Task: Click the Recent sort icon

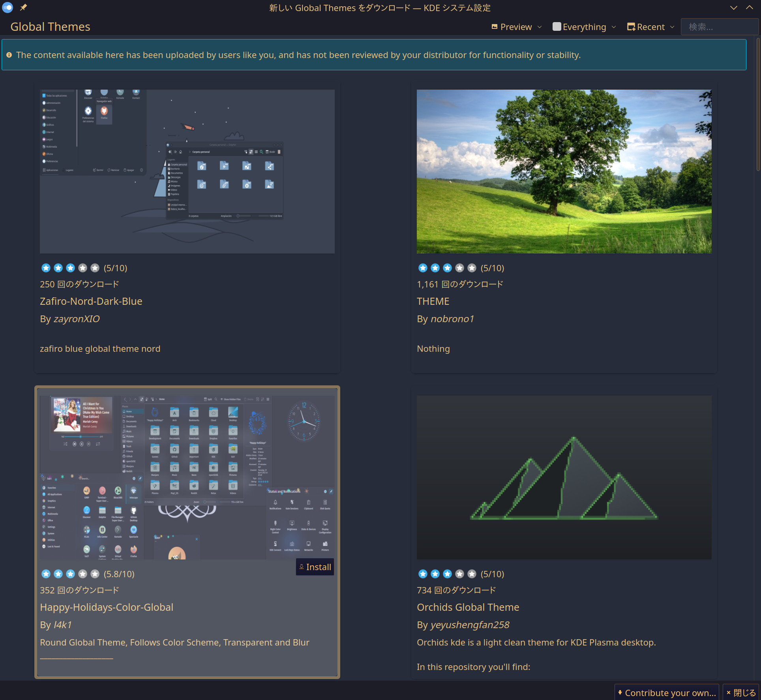Action: point(631,27)
